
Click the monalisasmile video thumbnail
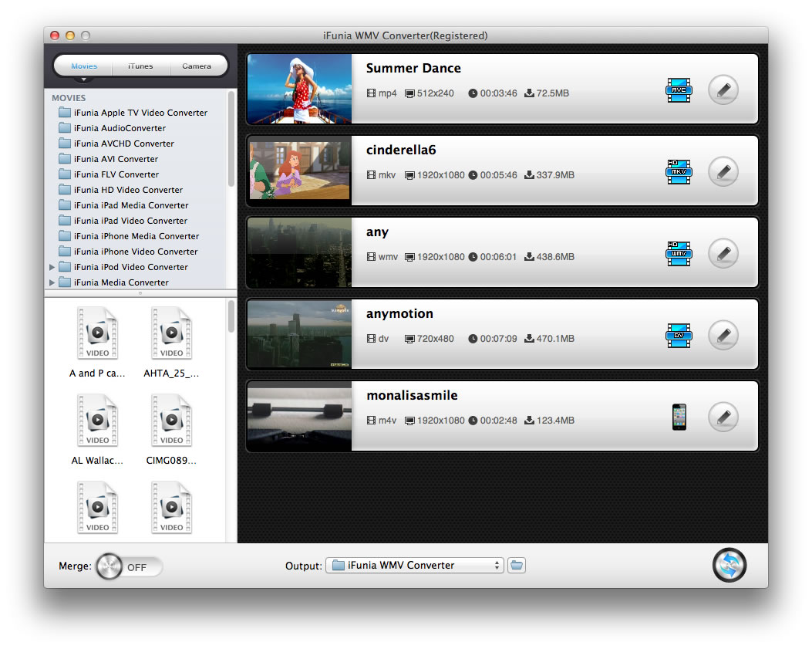coord(299,416)
